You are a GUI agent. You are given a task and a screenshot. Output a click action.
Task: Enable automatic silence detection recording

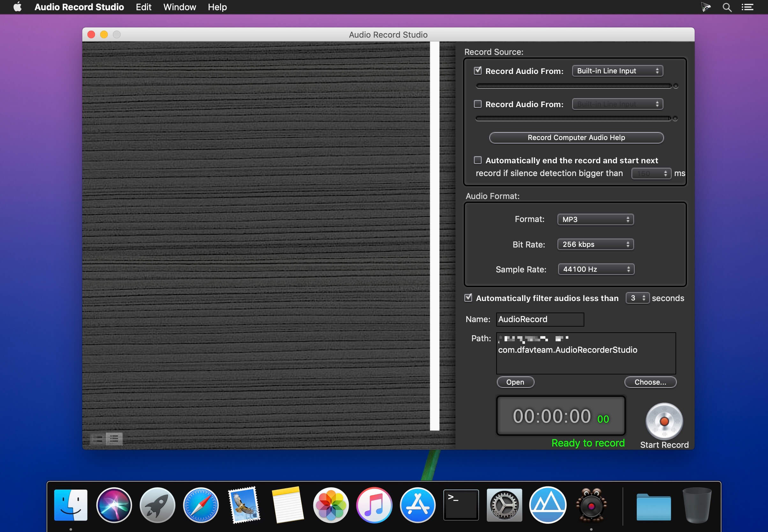click(x=478, y=160)
